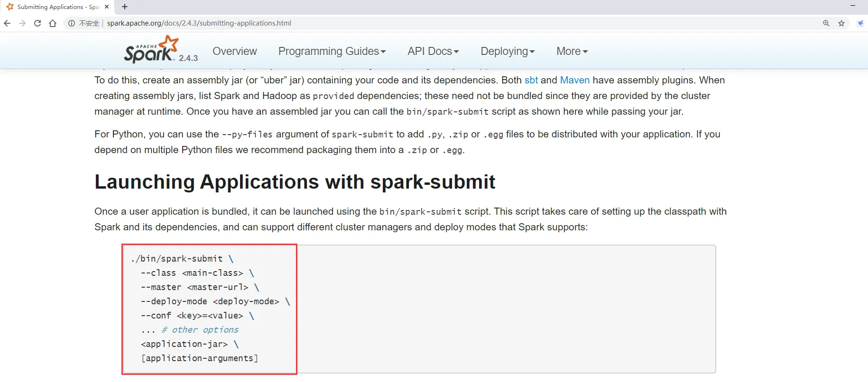
Task: Click the zoom magnifier icon in address bar
Action: click(826, 23)
